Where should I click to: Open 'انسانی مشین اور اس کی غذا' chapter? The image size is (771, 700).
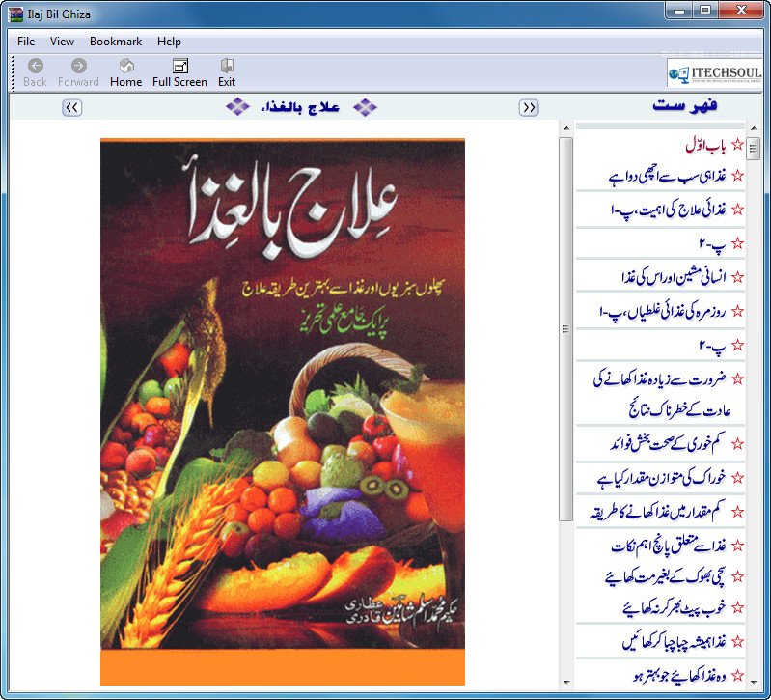tap(674, 277)
